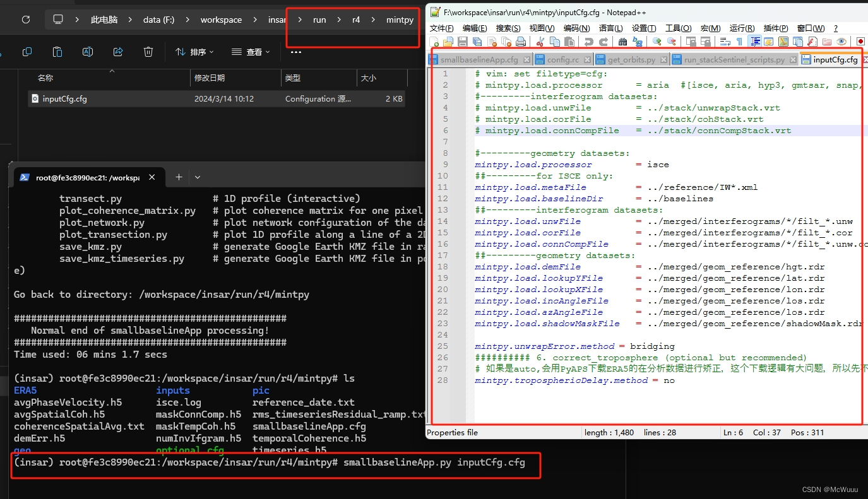The width and height of the screenshot is (868, 499).
Task: Switch to the config.rc tab
Action: (x=562, y=59)
